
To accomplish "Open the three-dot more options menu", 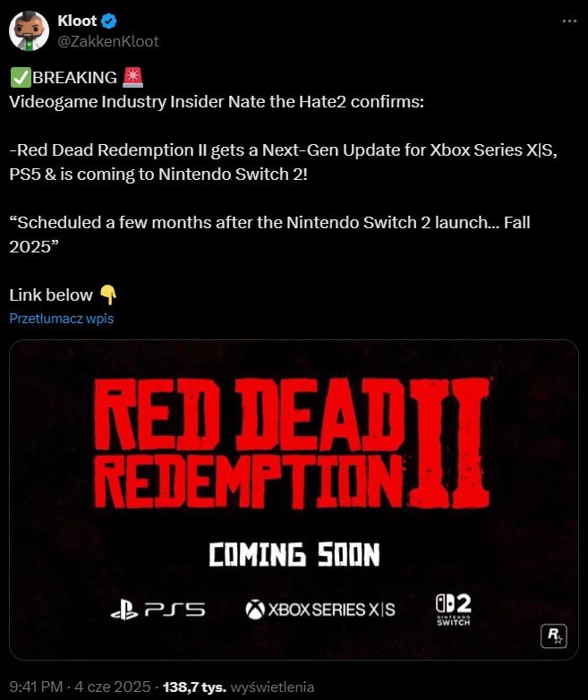I will 569,21.
